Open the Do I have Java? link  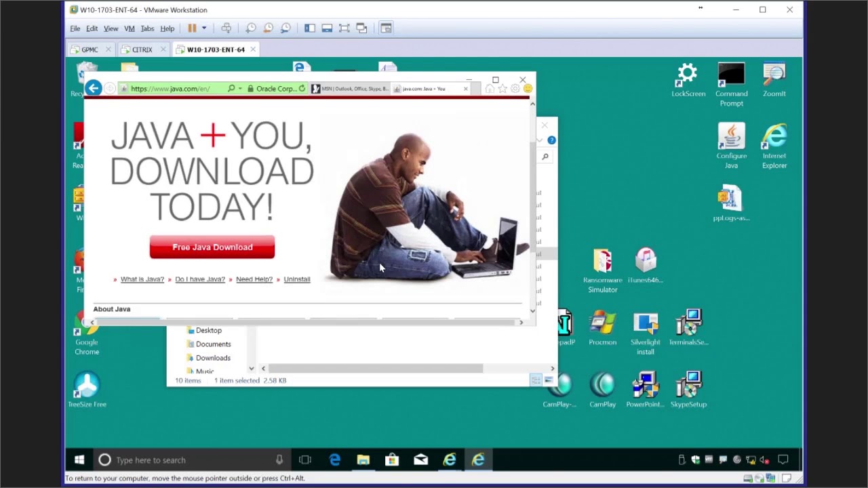[x=200, y=279]
